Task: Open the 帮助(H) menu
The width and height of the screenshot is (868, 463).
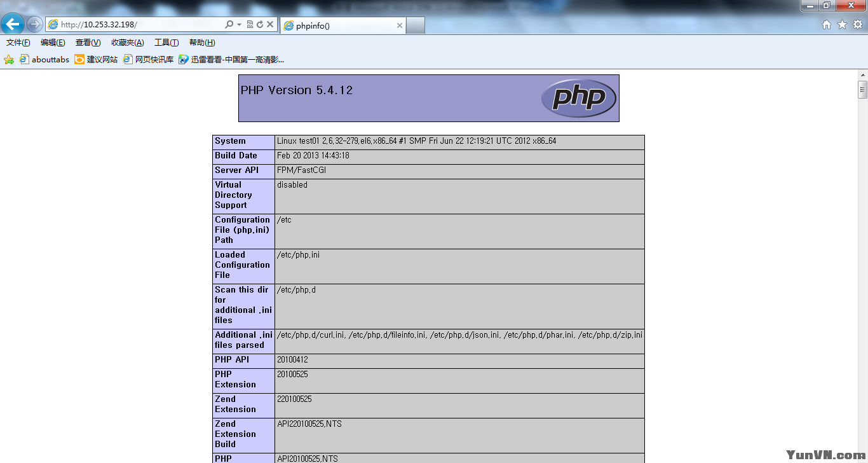Action: (202, 43)
